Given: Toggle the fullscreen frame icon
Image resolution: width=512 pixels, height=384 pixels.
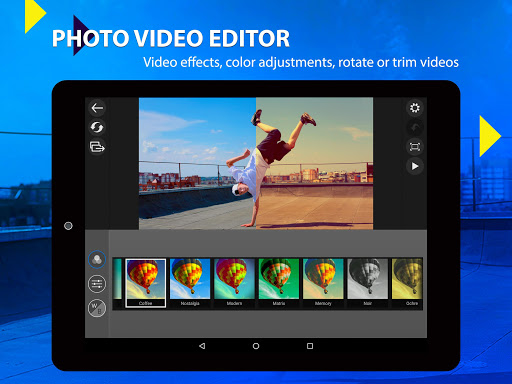Looking at the screenshot, I should (415, 147).
